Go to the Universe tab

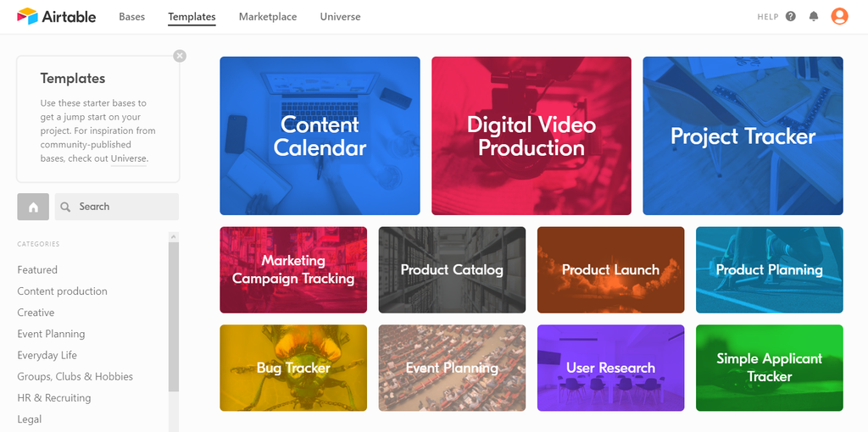click(340, 17)
